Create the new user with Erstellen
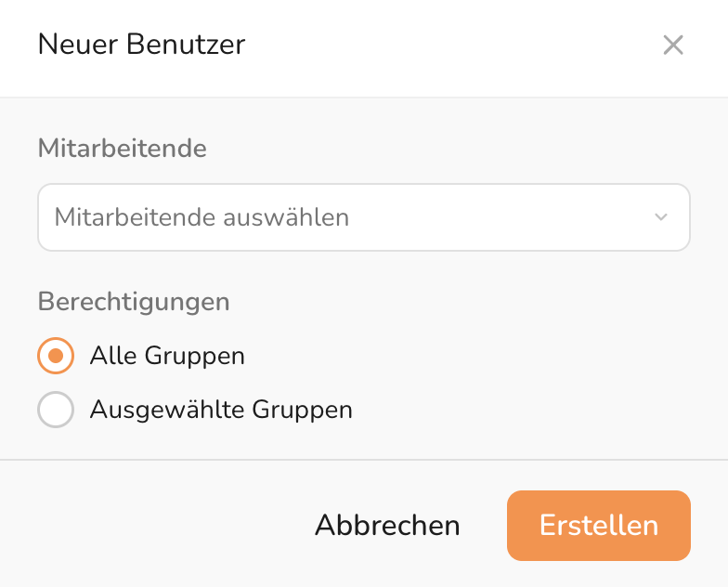Viewport: 728px width, 587px height. pos(598,526)
